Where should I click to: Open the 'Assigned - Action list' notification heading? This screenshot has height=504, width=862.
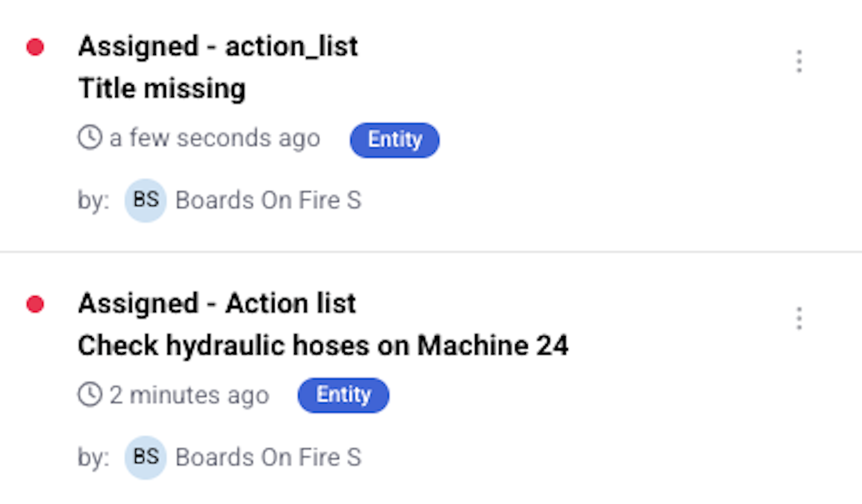point(217,303)
